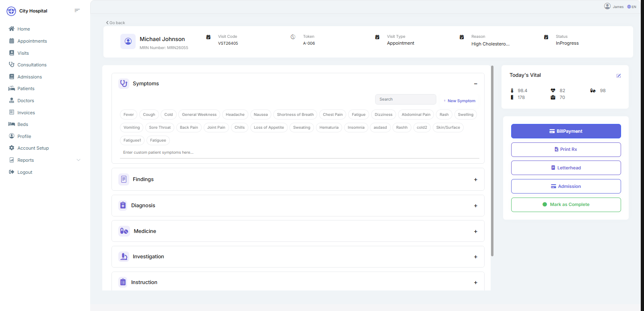Image resolution: width=644 pixels, height=311 pixels.
Task: Click the Logout arrow icon
Action: click(12, 172)
